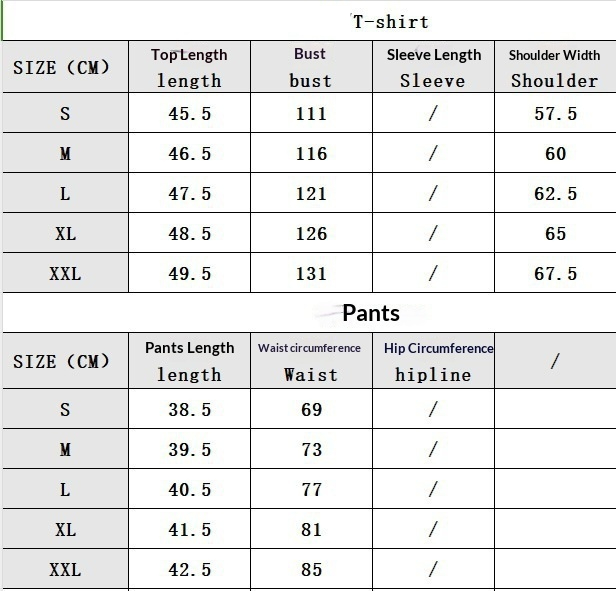This screenshot has width=616, height=591.
Task: Click shoulder width value 65
Action: 555,234
